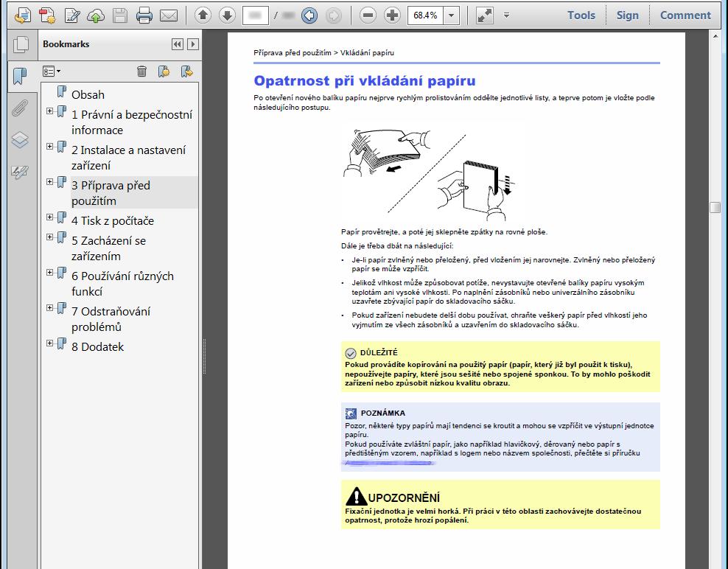This screenshot has width=728, height=569.
Task: Click the Open file toolbar icon
Action: coord(22,15)
